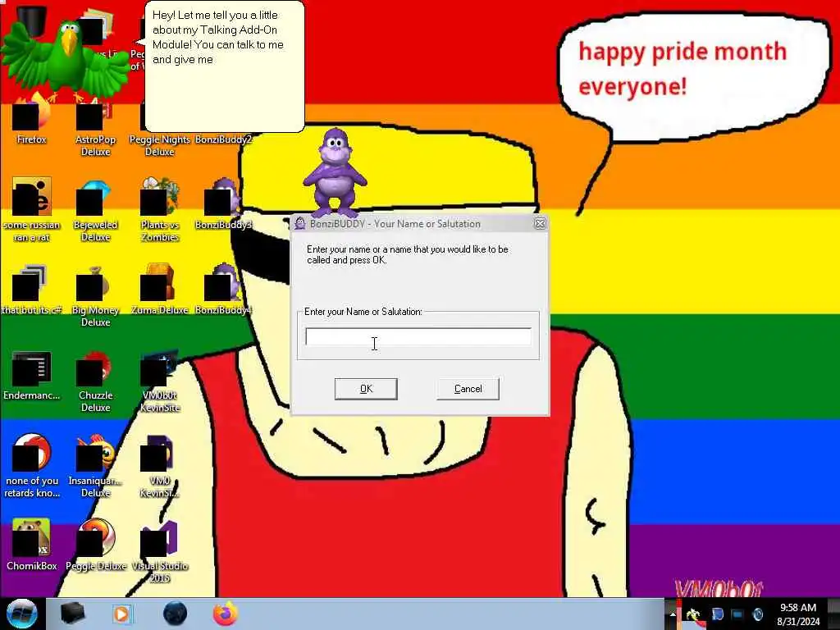Select the 'some russian ran a rat' icon

click(31, 209)
